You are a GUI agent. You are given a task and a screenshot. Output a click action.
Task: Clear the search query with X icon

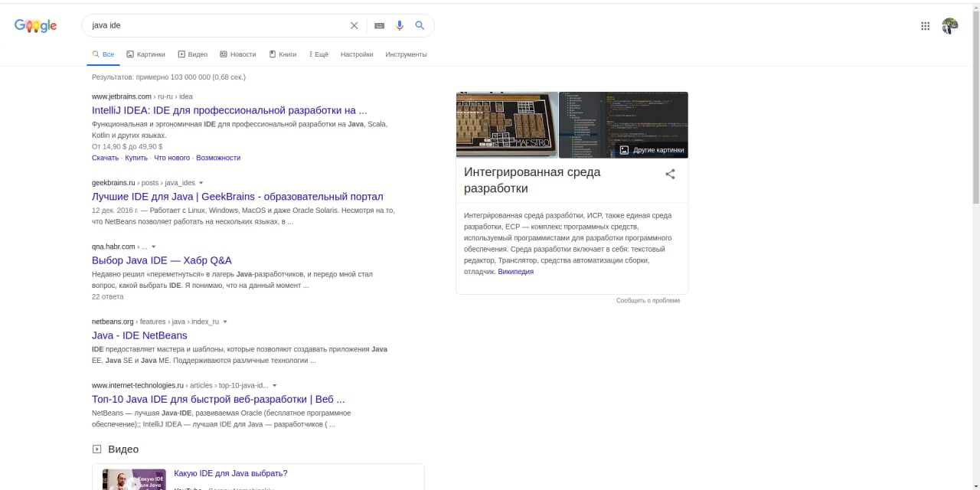(x=354, y=25)
